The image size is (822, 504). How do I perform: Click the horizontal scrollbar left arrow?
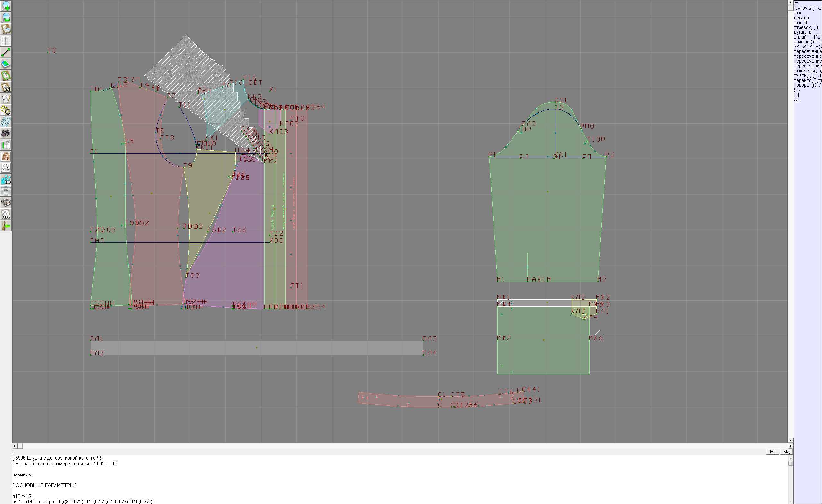[14, 446]
